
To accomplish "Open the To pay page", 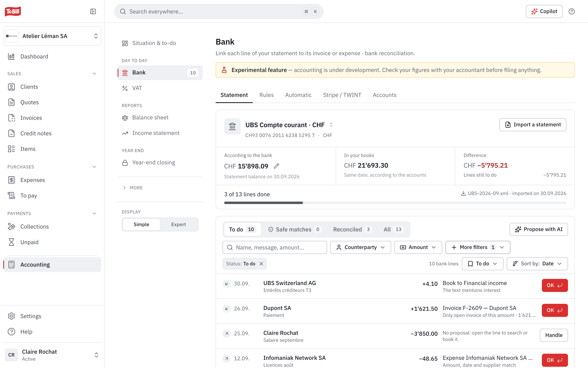I will pyautogui.click(x=52, y=195).
